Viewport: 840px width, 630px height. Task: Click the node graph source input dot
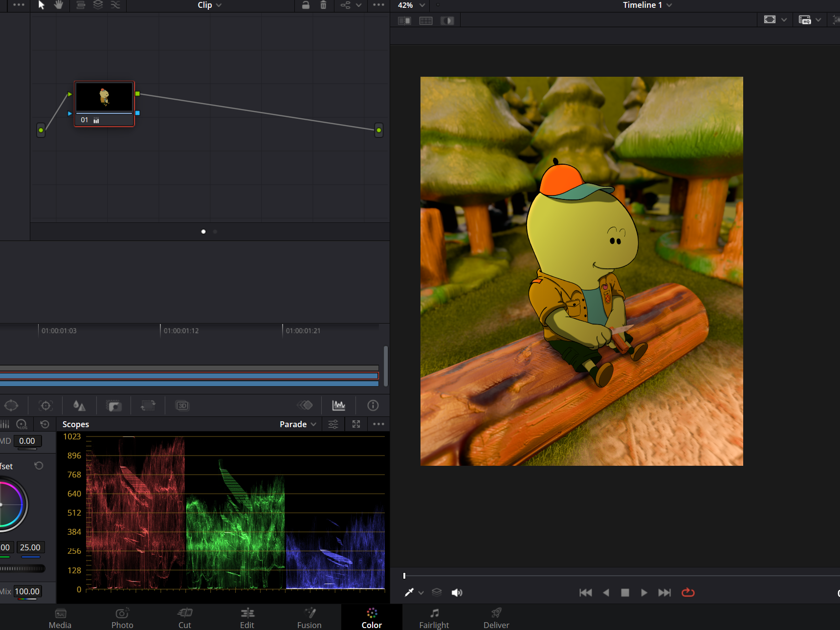pyautogui.click(x=41, y=130)
